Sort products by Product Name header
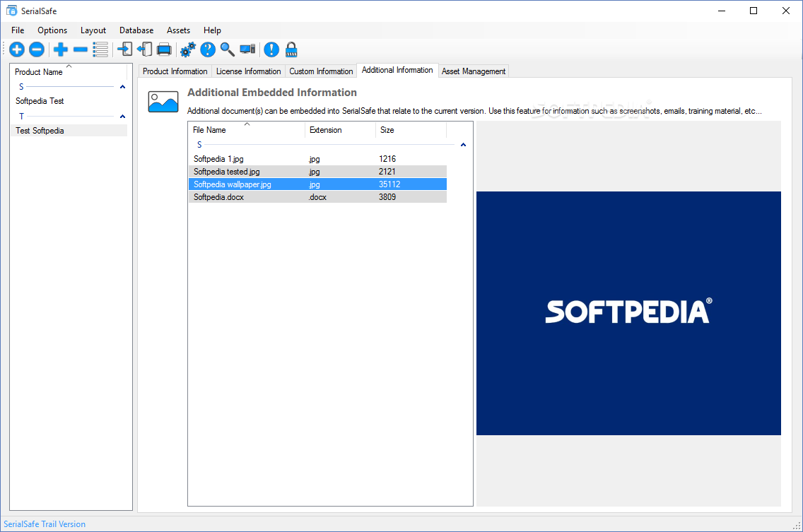The width and height of the screenshot is (803, 532). click(x=69, y=71)
